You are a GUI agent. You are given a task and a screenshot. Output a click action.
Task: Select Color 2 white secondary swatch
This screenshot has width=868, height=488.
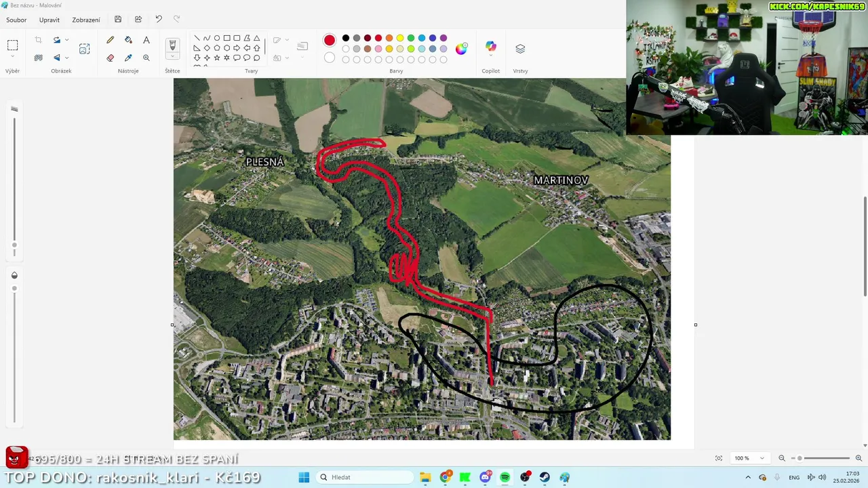point(330,58)
